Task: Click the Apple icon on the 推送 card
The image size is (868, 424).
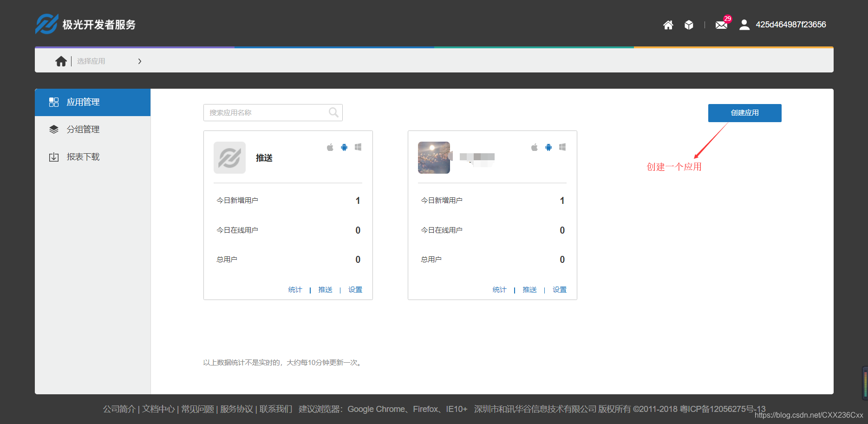Action: (330, 147)
